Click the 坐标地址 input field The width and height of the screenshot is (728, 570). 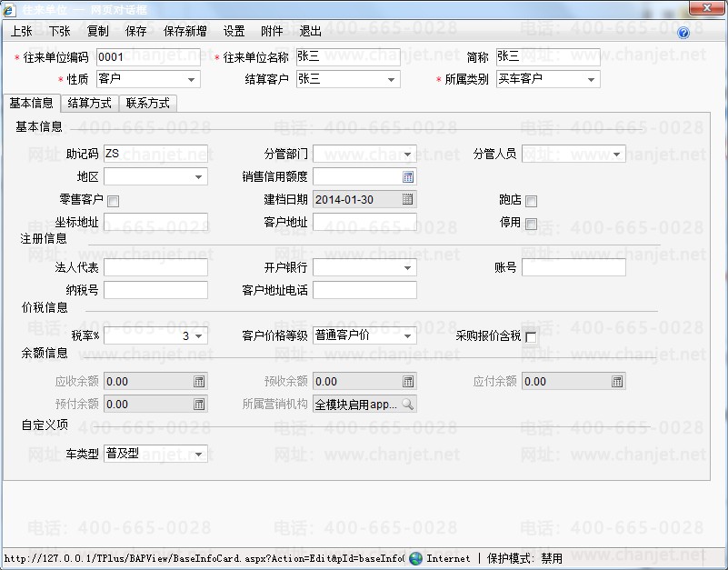pyautogui.click(x=155, y=222)
